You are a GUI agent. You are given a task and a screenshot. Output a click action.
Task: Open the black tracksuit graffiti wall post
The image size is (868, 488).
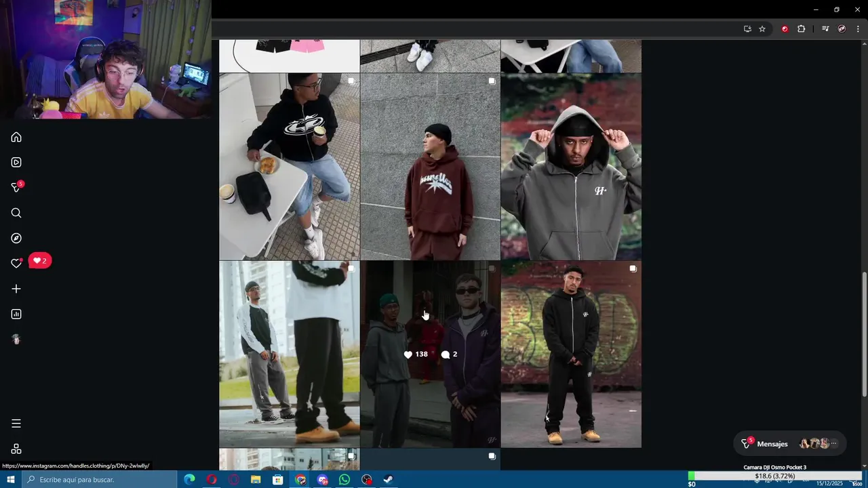571,354
